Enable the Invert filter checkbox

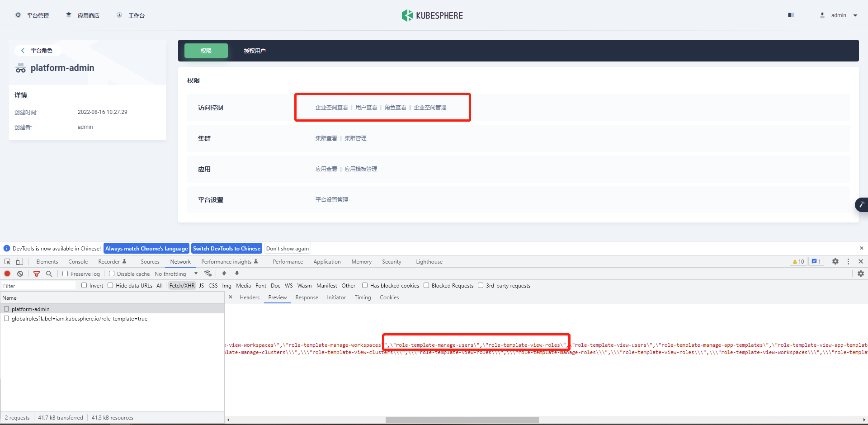pyautogui.click(x=84, y=285)
